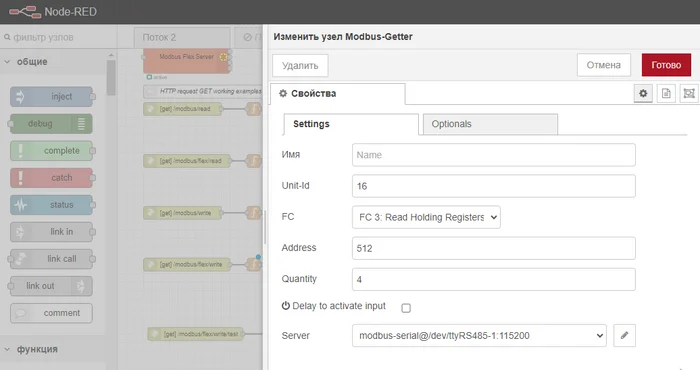Open the Поток 2 flow tab
700x370 pixels.
(182, 37)
